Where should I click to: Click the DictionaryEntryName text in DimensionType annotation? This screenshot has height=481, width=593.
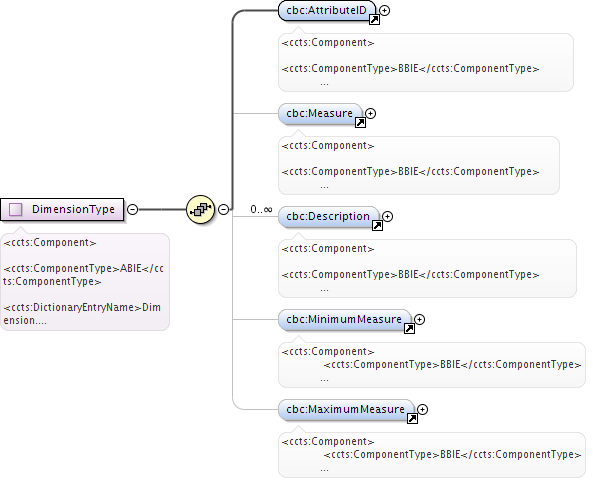coord(82,314)
